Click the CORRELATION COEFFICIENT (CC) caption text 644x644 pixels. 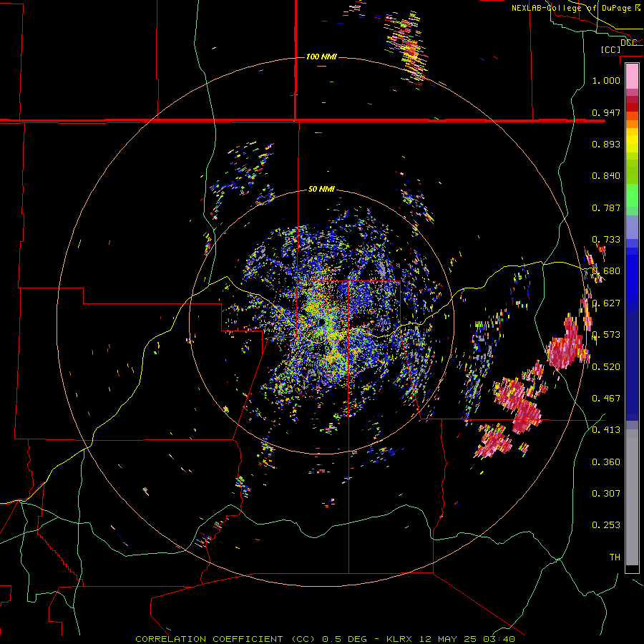225,639
